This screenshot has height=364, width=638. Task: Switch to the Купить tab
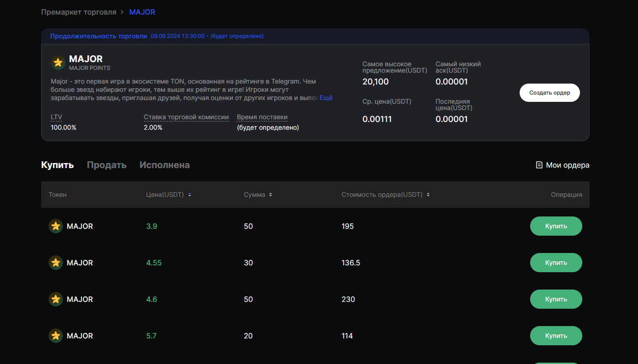pyautogui.click(x=58, y=165)
